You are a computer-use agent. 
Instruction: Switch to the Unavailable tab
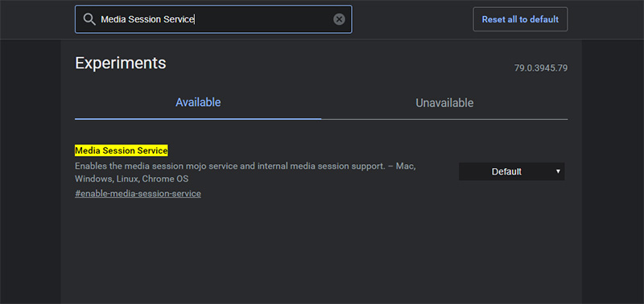click(444, 103)
